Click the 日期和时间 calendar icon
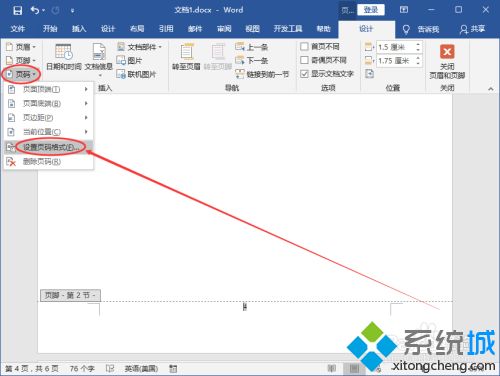500x376 pixels. click(x=63, y=52)
